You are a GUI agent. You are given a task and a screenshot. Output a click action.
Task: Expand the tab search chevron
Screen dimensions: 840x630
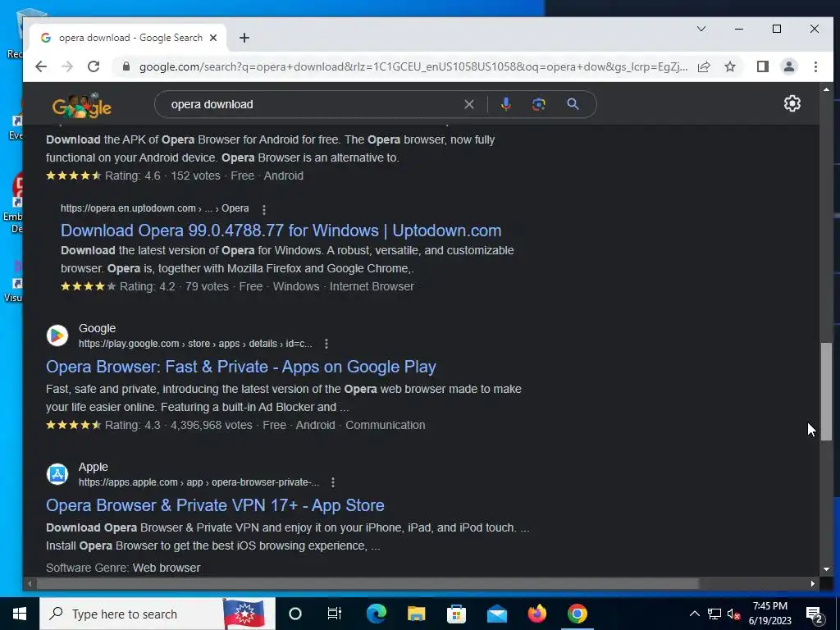[x=701, y=29]
